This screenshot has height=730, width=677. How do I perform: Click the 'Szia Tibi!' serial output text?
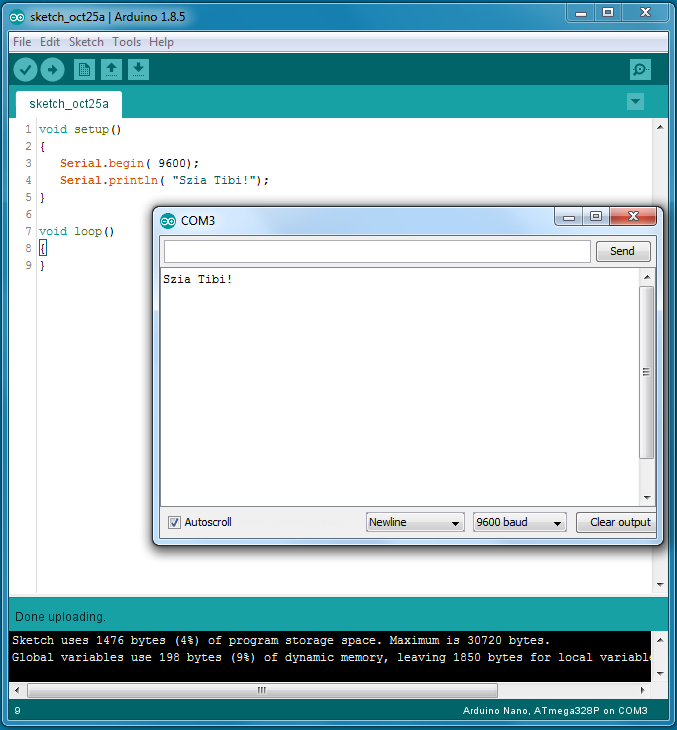(x=197, y=279)
